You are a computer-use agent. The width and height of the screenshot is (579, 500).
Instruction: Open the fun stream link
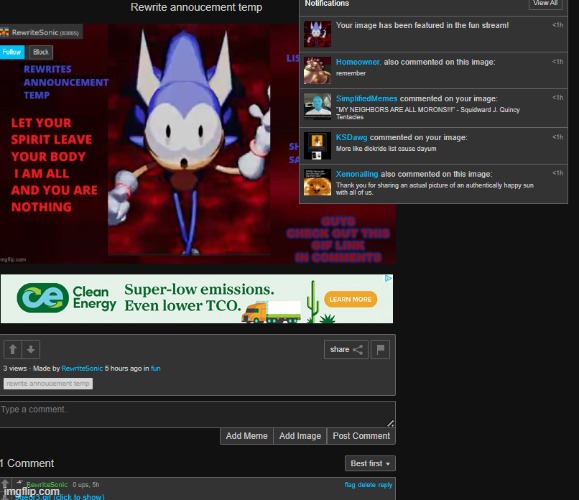click(155, 369)
